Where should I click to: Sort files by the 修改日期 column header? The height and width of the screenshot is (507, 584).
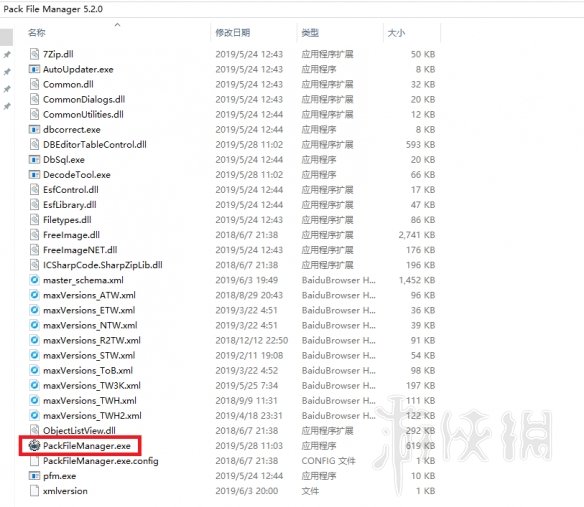point(232,33)
